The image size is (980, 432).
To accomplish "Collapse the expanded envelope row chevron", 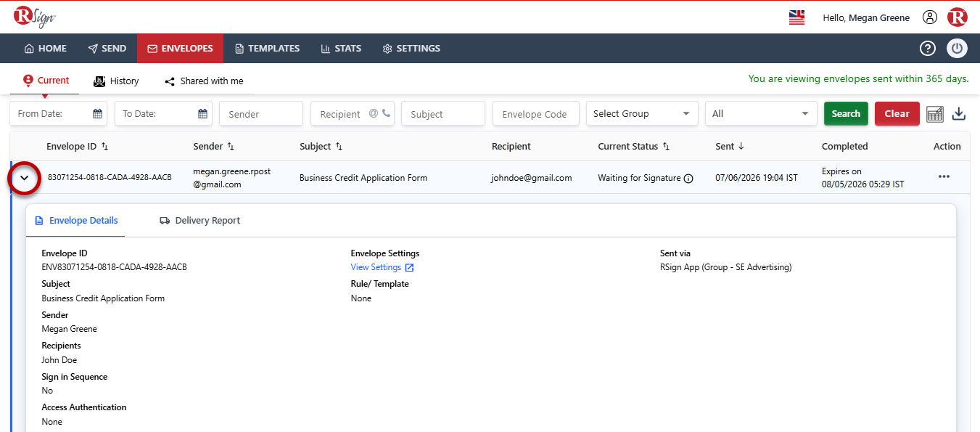I will (24, 178).
